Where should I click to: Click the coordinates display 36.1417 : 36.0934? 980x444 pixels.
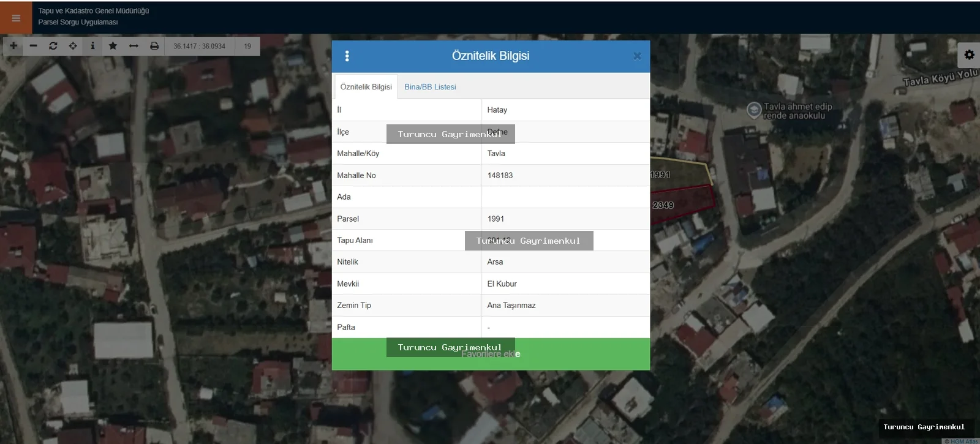click(199, 46)
